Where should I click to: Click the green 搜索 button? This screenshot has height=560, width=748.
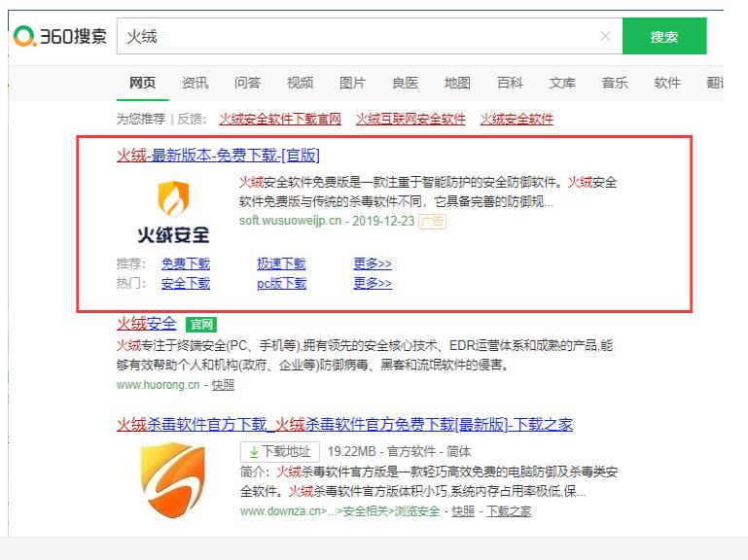(664, 36)
